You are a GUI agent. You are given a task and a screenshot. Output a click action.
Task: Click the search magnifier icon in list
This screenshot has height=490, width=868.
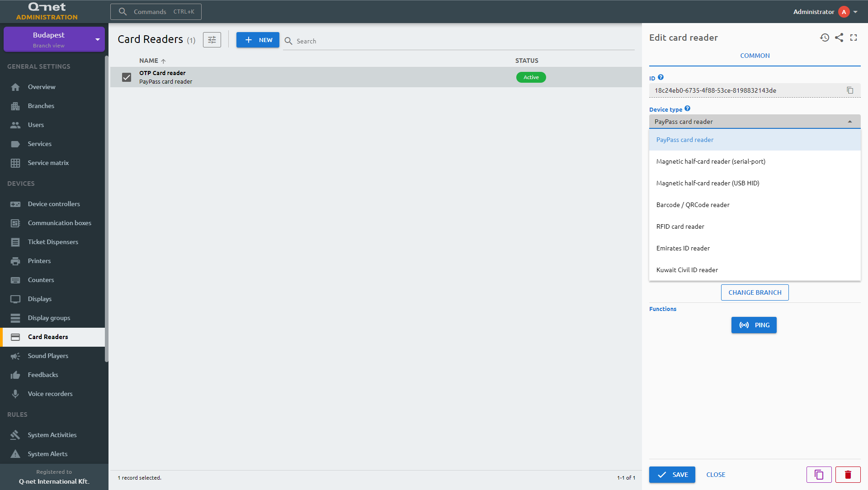(288, 41)
